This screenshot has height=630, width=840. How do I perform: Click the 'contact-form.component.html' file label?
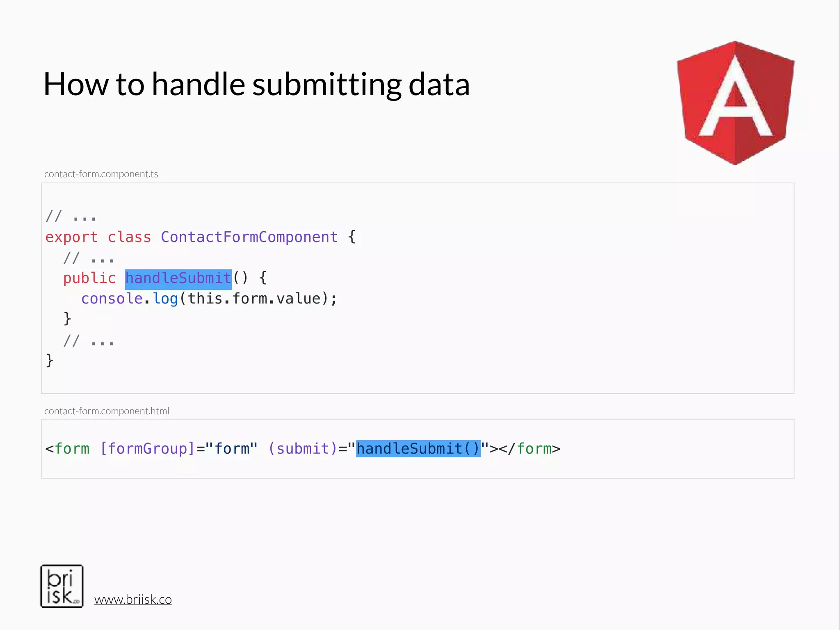pos(107,411)
